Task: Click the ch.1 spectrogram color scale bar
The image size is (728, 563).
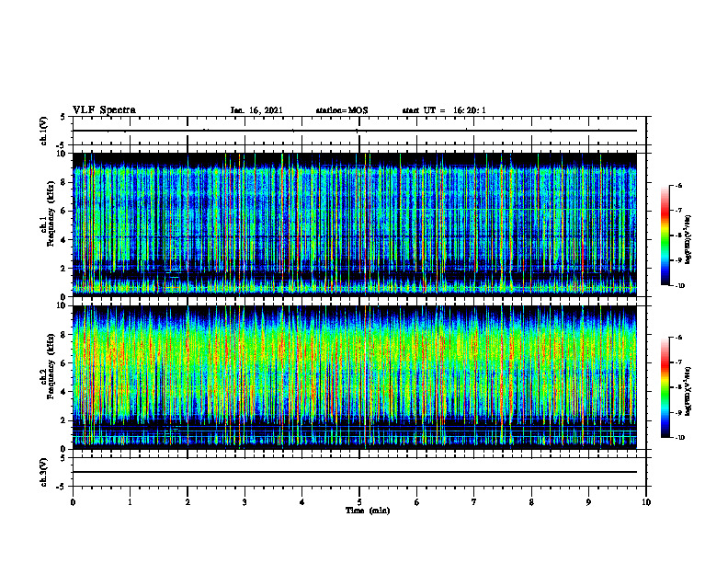Action: [x=665, y=236]
